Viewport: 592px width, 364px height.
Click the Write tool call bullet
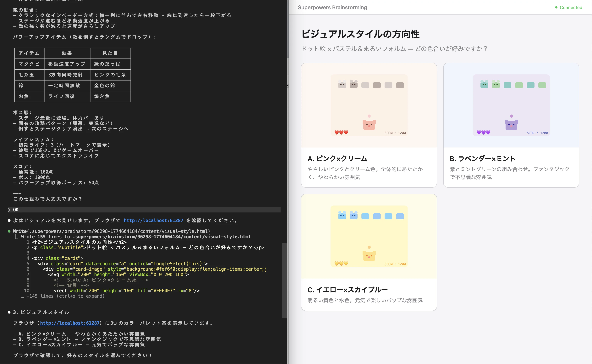9,231
